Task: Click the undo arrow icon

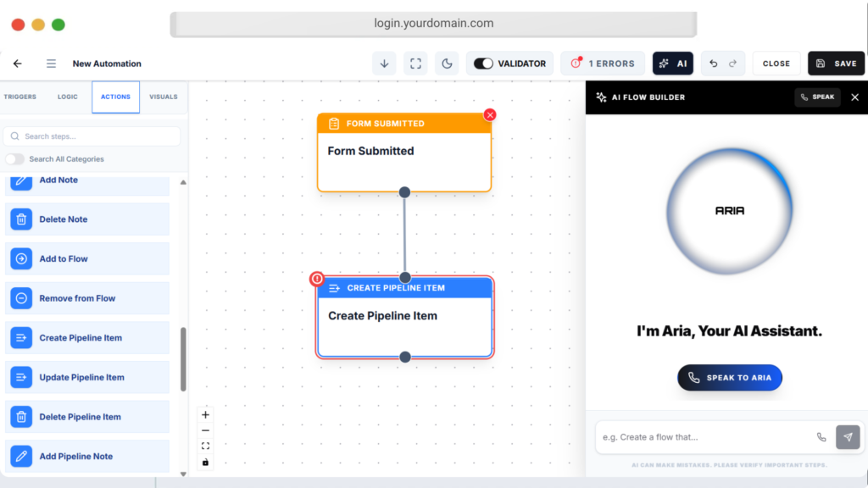Action: click(x=713, y=64)
